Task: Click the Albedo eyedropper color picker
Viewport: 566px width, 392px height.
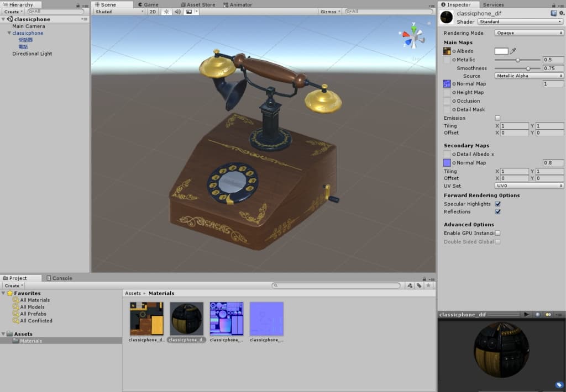Action: [x=513, y=51]
